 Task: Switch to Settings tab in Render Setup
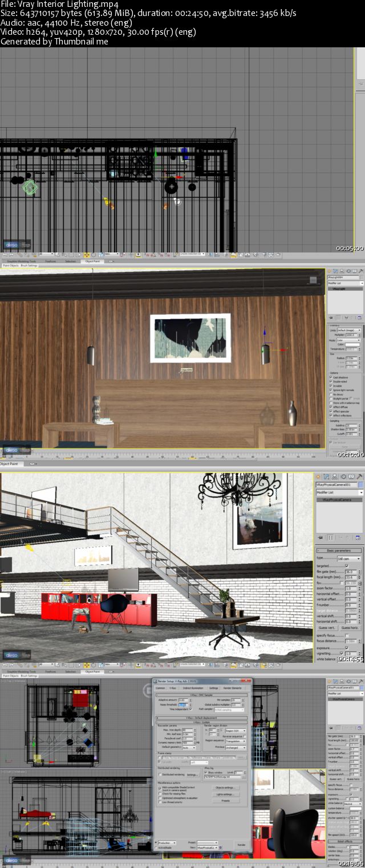click(214, 688)
